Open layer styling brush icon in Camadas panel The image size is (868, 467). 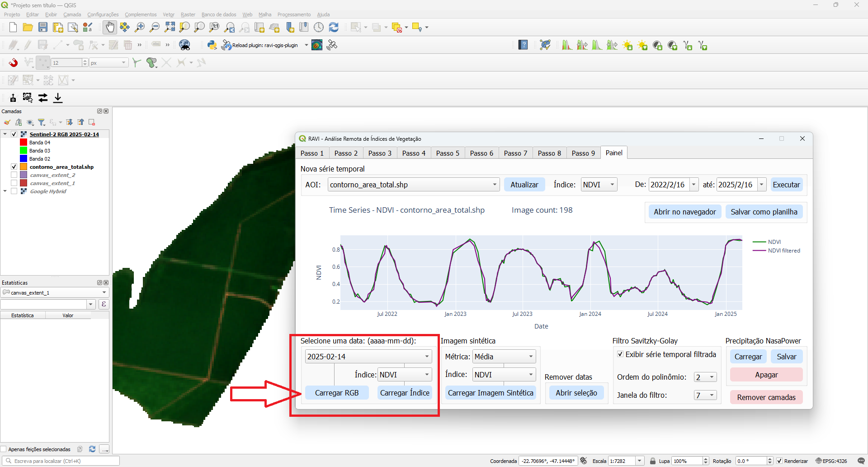coord(7,122)
